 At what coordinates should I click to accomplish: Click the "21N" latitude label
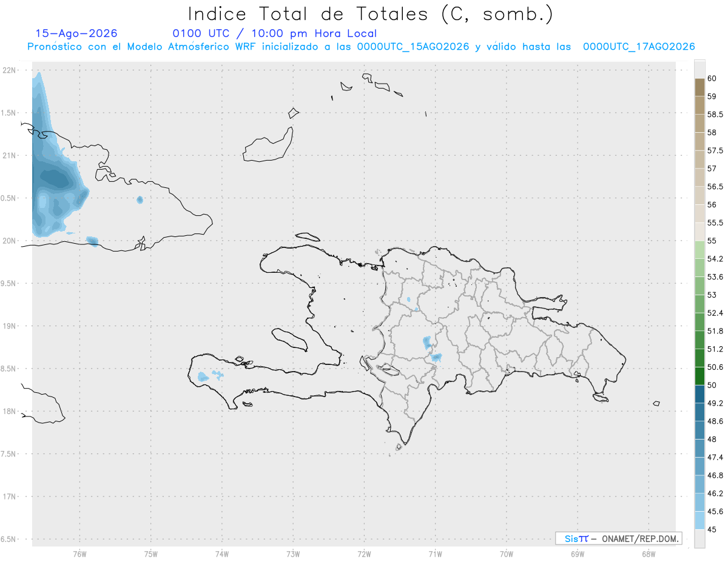point(10,156)
